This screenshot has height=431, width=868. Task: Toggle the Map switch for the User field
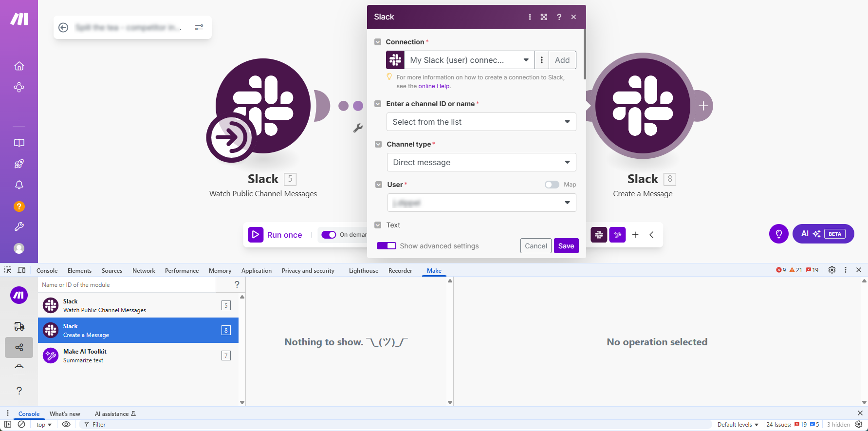(x=552, y=185)
